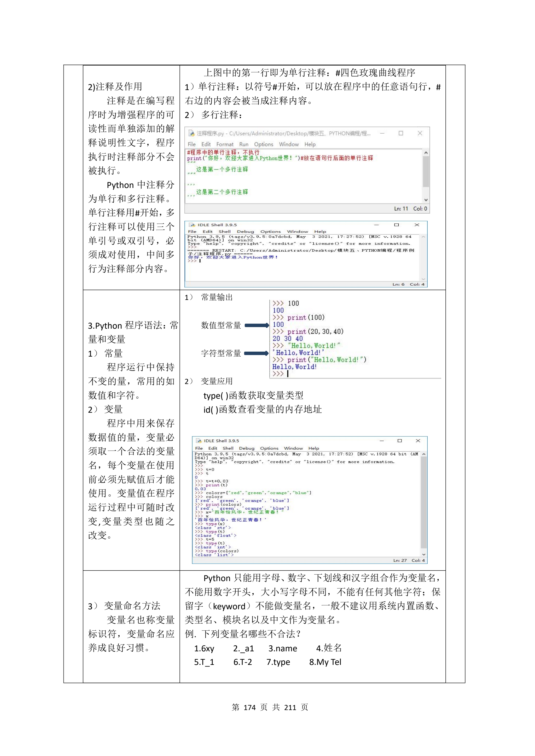The height and width of the screenshot is (756, 535).
Task: Click green text 这是第一个多行注释
Action: click(222, 169)
